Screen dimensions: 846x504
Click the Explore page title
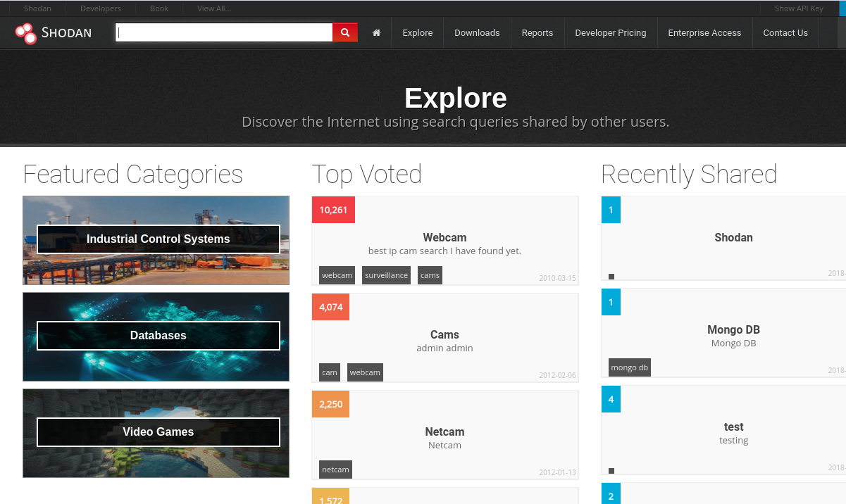(x=456, y=98)
